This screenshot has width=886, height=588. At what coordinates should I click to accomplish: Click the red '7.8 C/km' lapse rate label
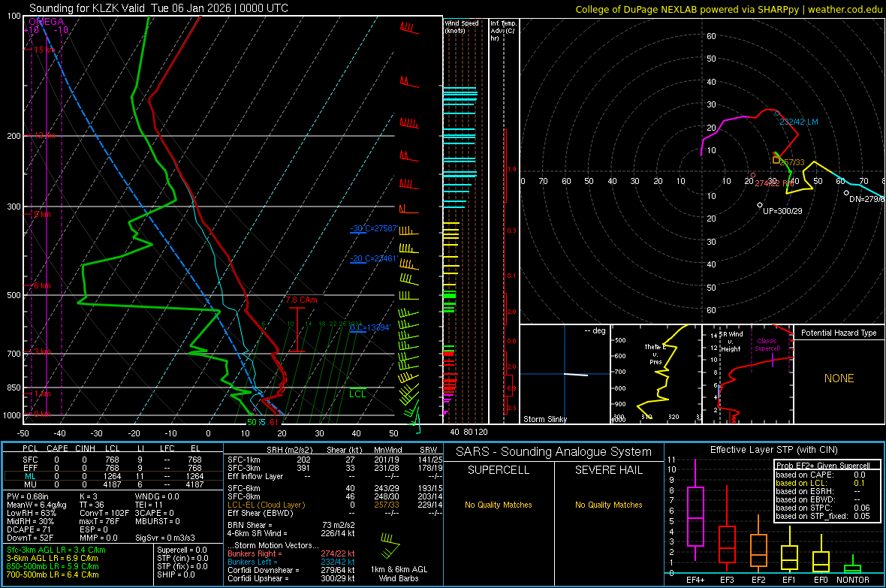(x=302, y=300)
